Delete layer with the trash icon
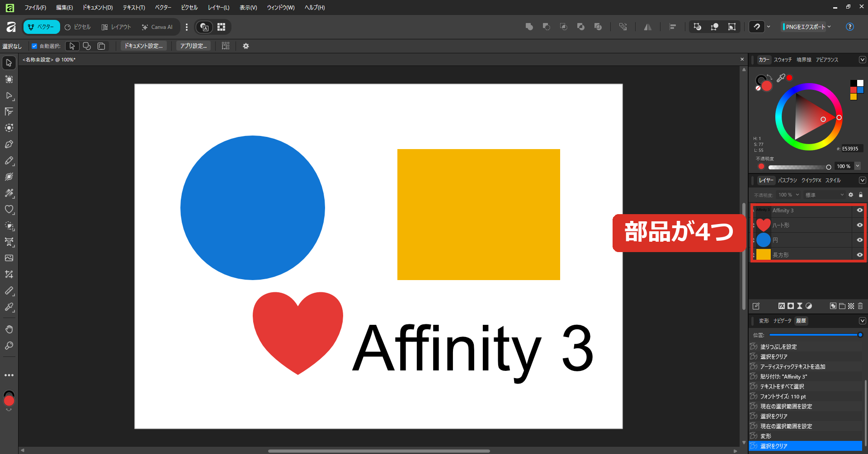Screen dimensions: 868x454 860,306
